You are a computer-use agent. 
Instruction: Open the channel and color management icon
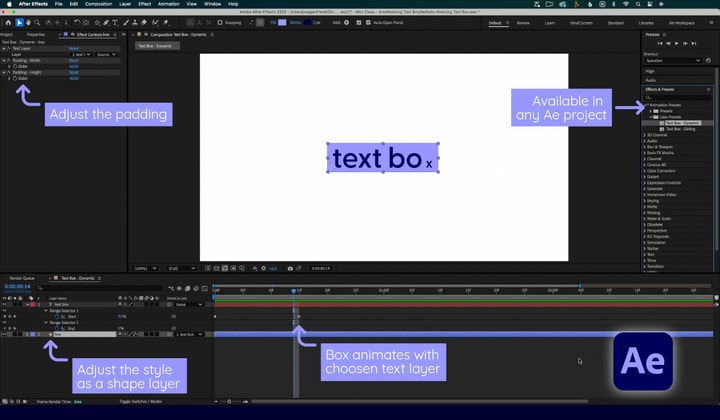click(255, 268)
